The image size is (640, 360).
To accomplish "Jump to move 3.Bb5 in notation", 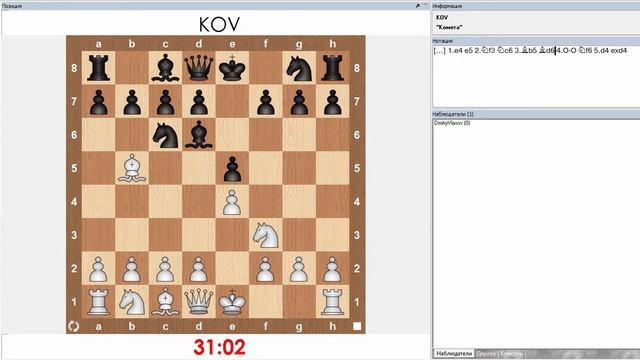I will [526, 51].
